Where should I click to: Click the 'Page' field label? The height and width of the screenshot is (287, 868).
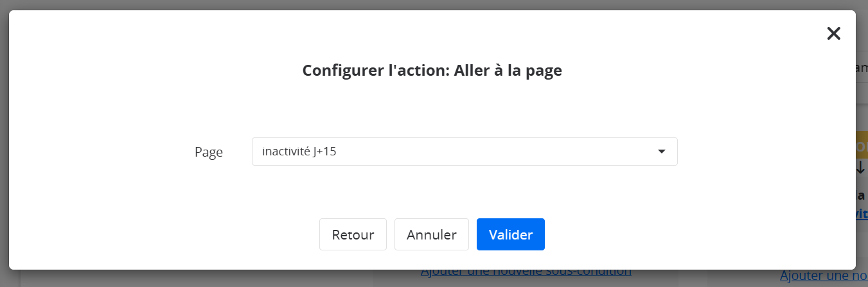point(209,152)
